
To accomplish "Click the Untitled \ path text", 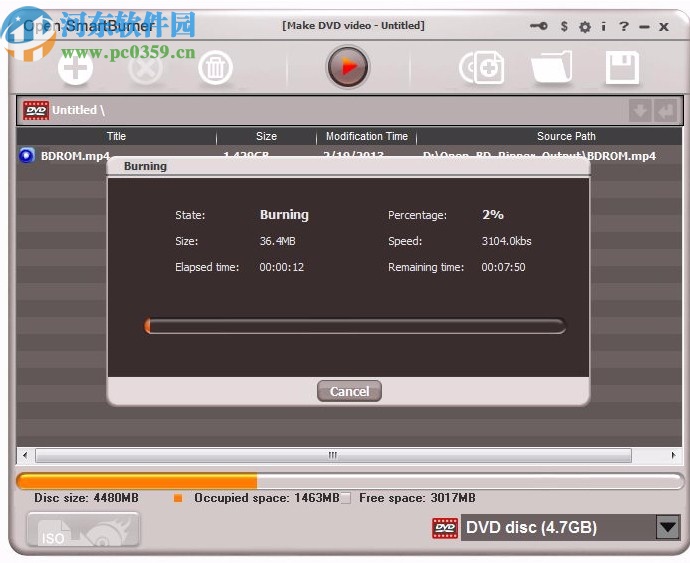I will [x=78, y=110].
